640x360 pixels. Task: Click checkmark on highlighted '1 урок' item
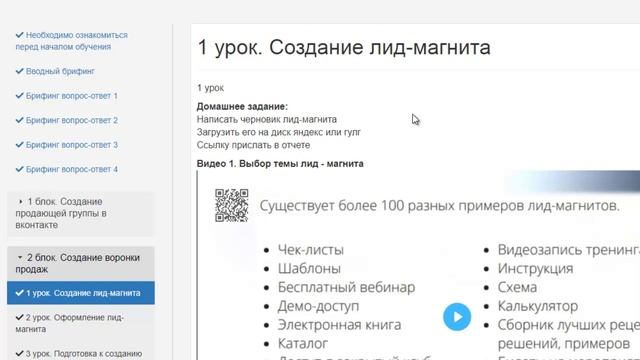[20, 293]
